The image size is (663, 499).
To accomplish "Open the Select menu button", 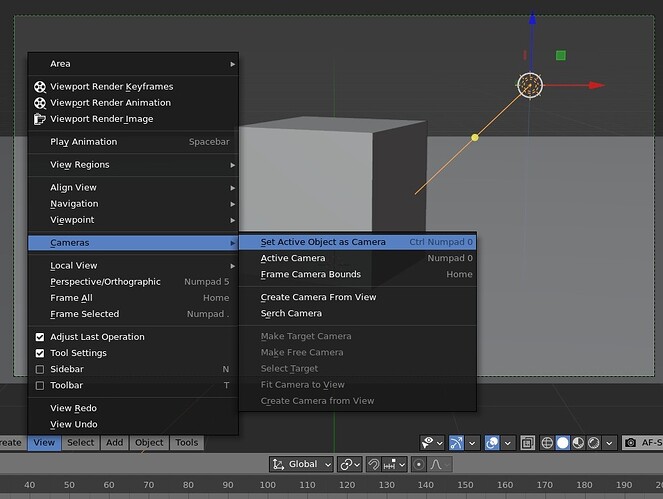I will [80, 442].
